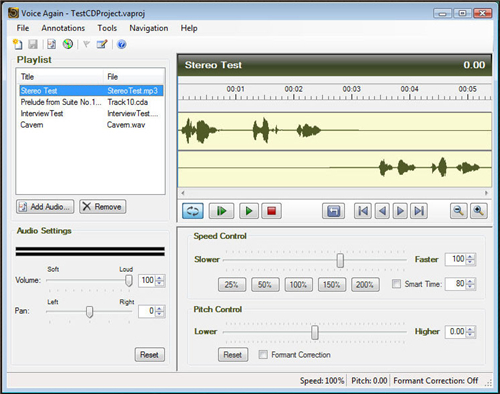Image resolution: width=500 pixels, height=394 pixels.
Task: Stop playback with the red Stop button
Action: point(272,211)
